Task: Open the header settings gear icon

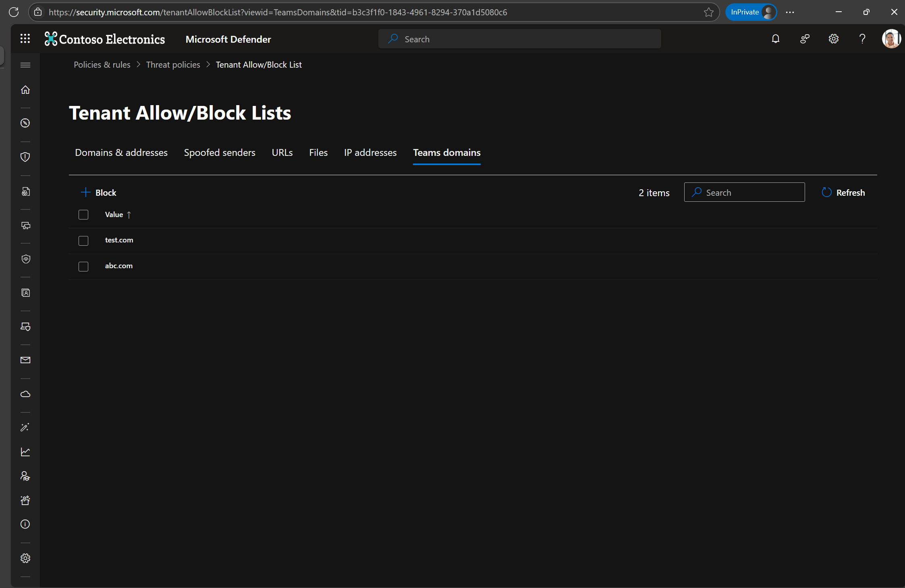Action: click(833, 39)
